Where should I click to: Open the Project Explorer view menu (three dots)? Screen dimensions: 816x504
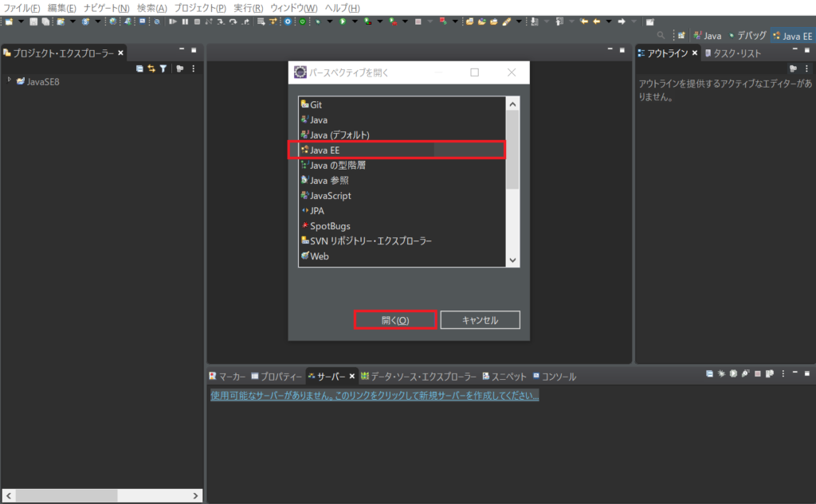(194, 69)
